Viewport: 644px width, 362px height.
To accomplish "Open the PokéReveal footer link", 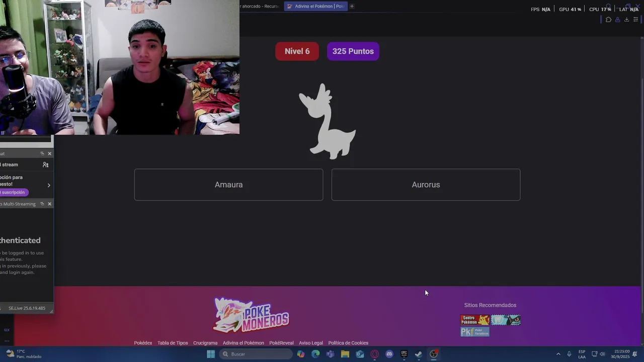I will tap(281, 343).
